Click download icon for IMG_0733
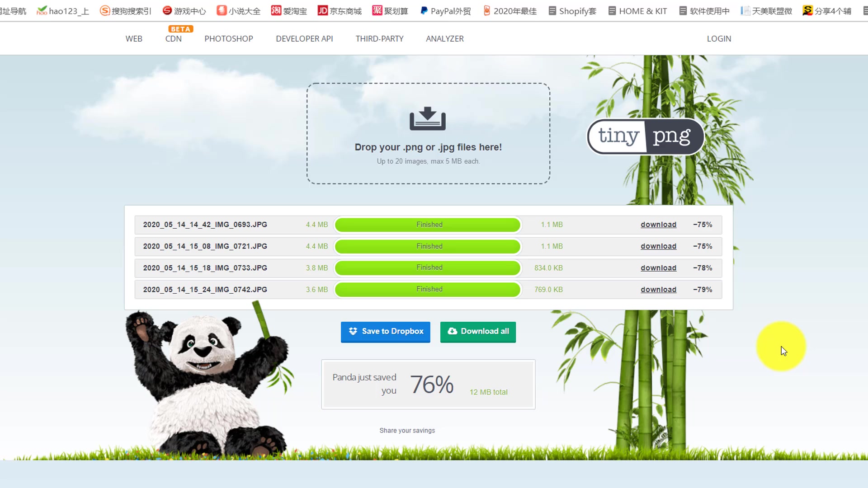 658,267
